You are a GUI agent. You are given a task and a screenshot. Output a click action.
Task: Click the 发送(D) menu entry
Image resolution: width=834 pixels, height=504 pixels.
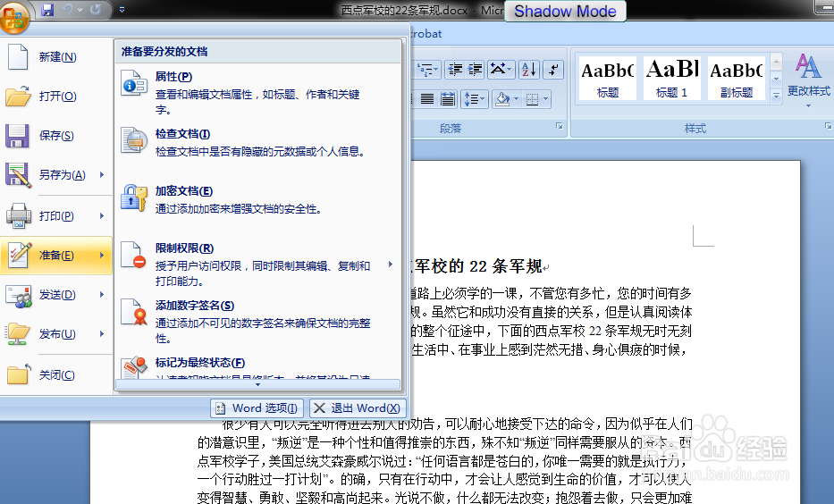[56, 295]
